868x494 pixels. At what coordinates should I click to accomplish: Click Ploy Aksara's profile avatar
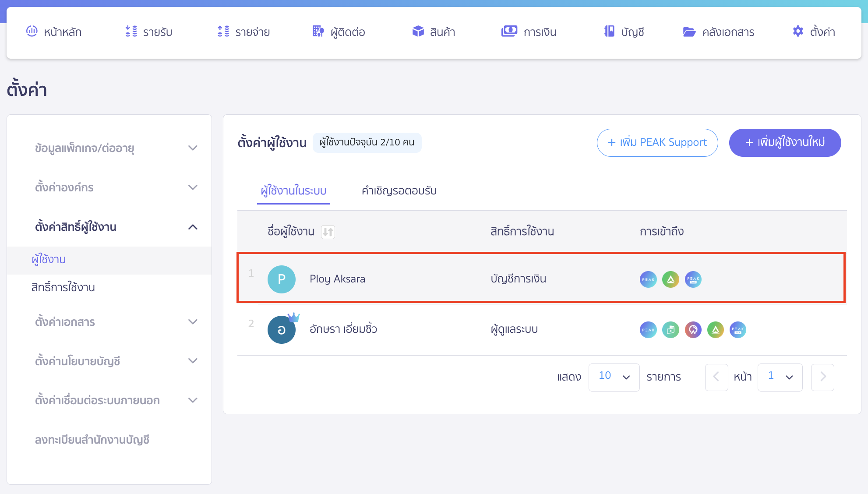[x=282, y=279]
